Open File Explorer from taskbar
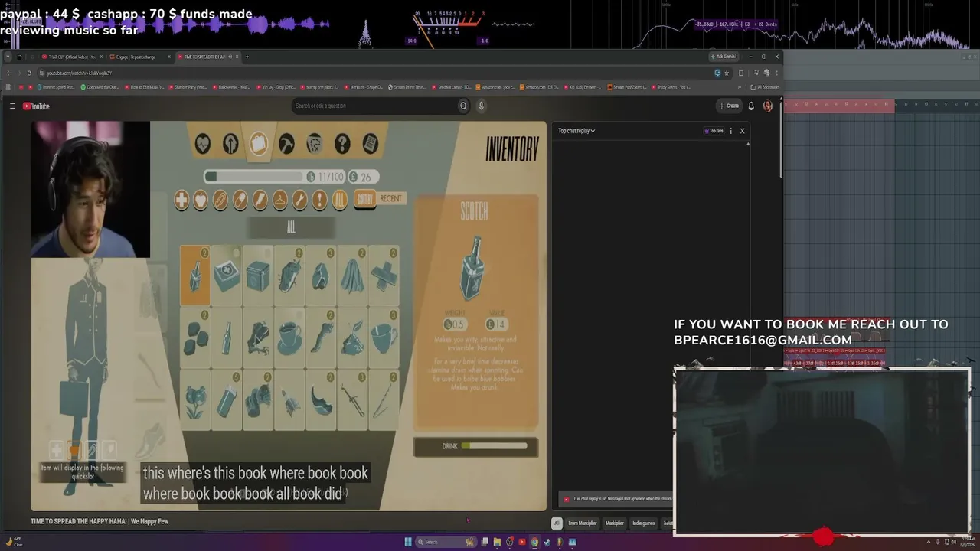The width and height of the screenshot is (980, 551). [x=497, y=542]
